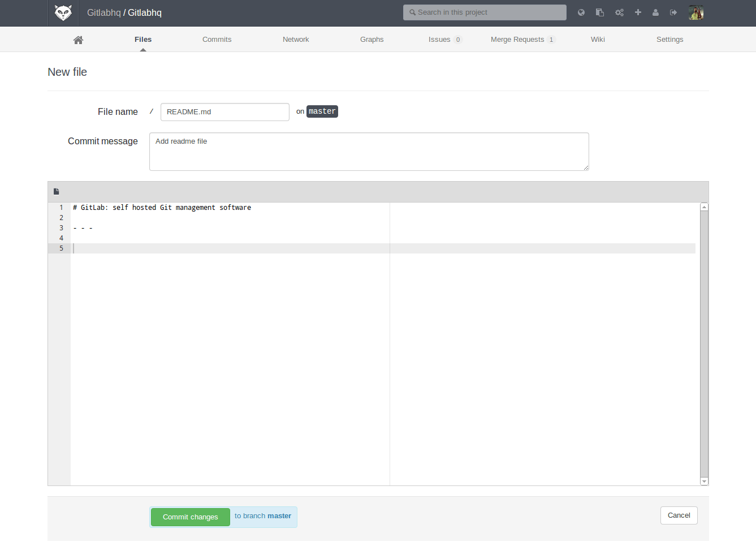Go to project home via house icon
Screen dimensions: 756x546
(x=78, y=40)
